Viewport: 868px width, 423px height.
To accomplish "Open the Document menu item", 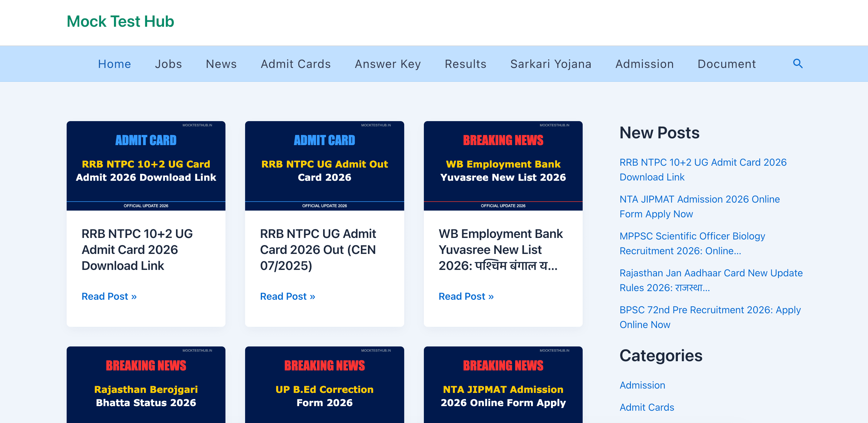I will 726,64.
